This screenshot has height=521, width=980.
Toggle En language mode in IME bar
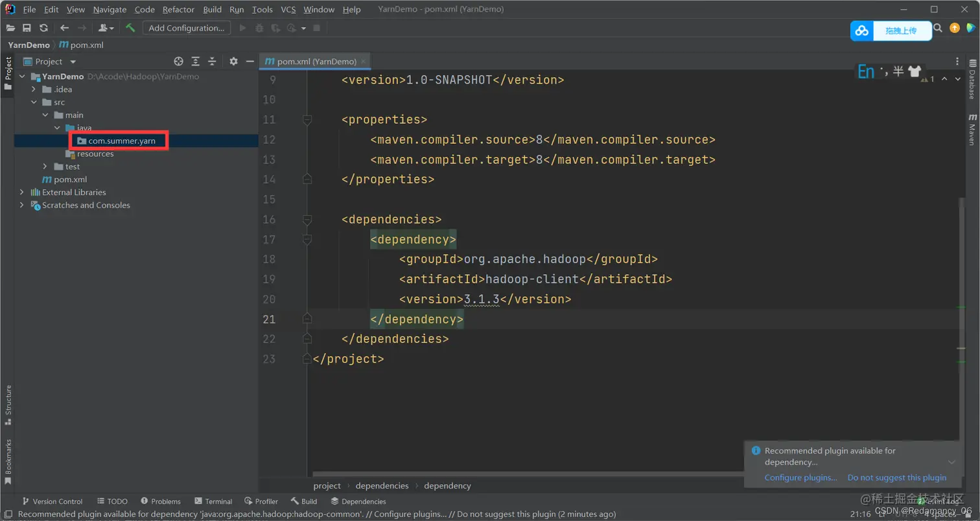tap(866, 71)
